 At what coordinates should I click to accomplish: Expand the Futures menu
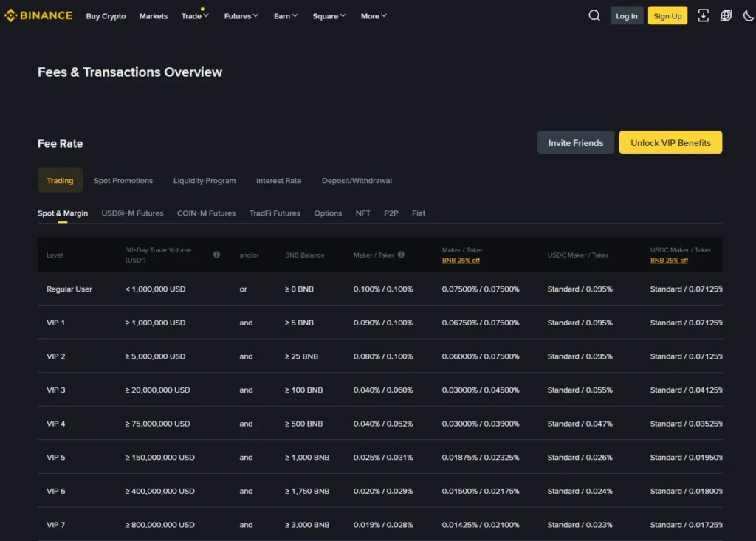241,16
